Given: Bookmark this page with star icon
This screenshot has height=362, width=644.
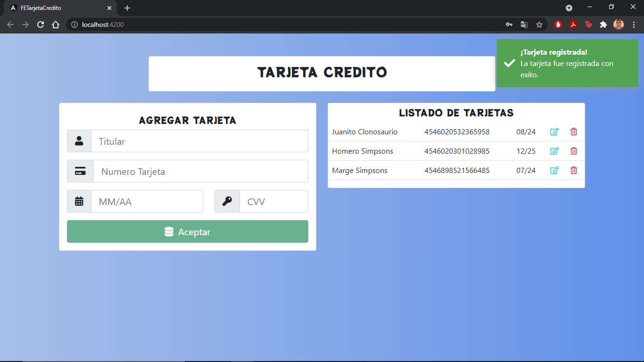Looking at the screenshot, I should [539, 25].
